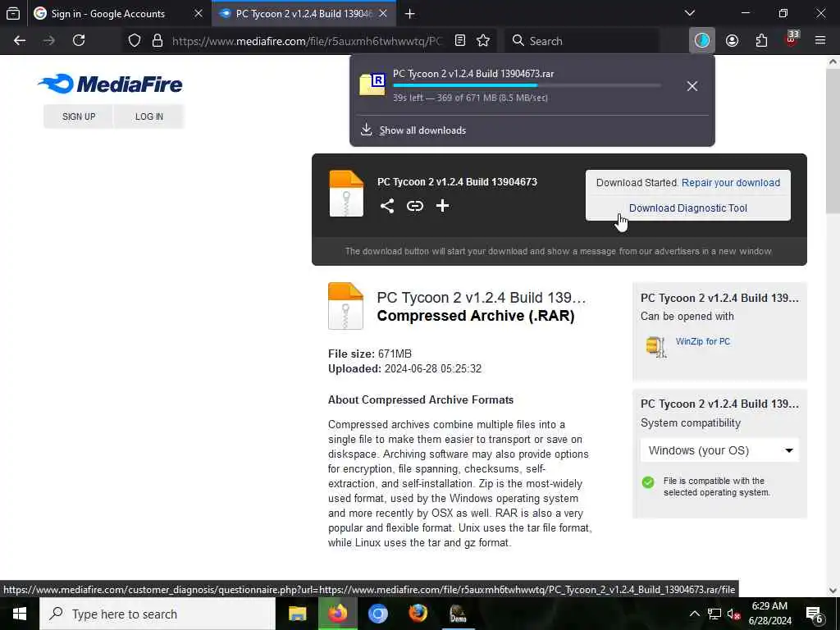This screenshot has height=630, width=840.
Task: Click the page vertical scrollbar thumb
Action: coord(833,141)
